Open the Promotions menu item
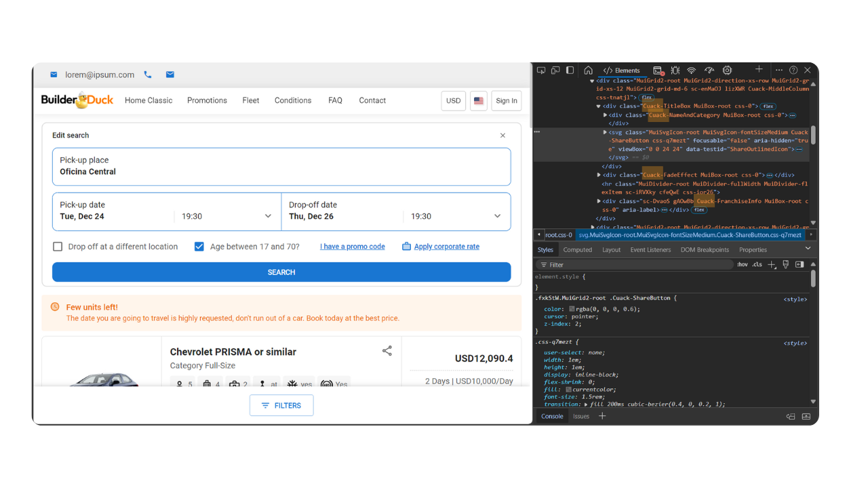 [x=207, y=100]
